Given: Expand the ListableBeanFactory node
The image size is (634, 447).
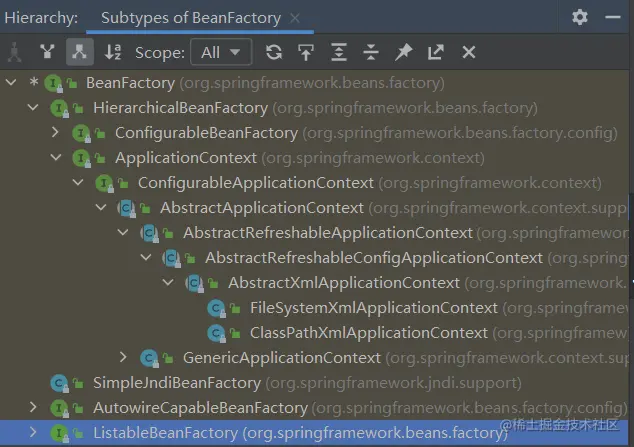Looking at the screenshot, I should (33, 432).
